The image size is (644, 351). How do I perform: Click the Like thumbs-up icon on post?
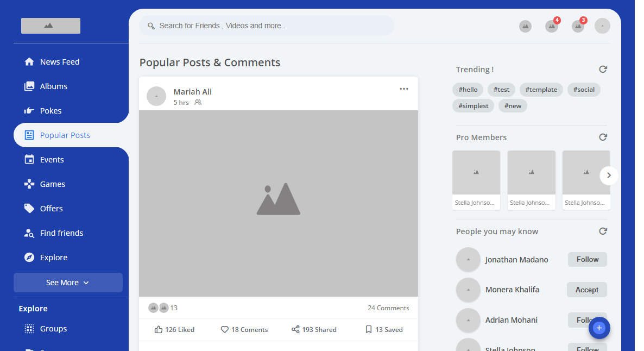(x=159, y=329)
